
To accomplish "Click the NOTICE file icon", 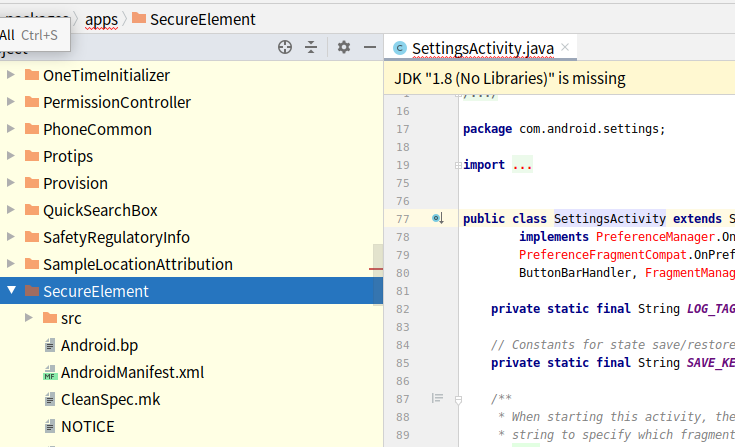I will pyautogui.click(x=50, y=426).
